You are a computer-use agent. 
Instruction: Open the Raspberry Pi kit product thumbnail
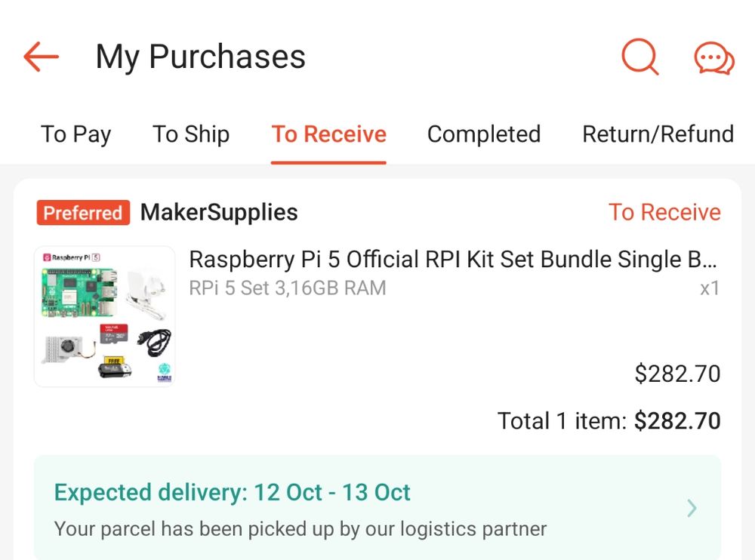(x=105, y=316)
